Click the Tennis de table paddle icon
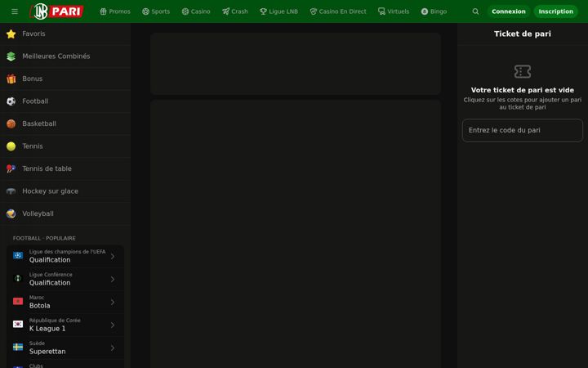The width and height of the screenshot is (588, 368). click(11, 168)
